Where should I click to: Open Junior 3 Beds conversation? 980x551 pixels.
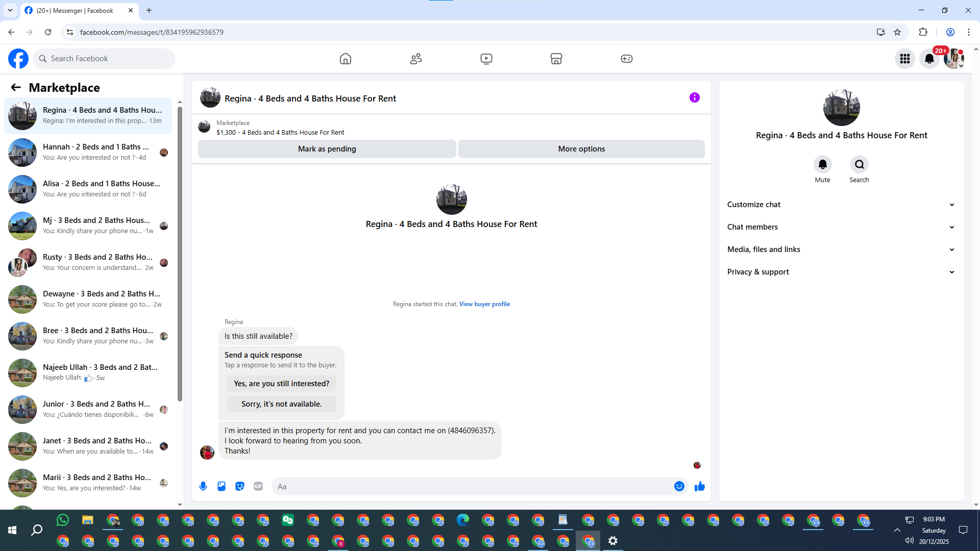pos(88,410)
